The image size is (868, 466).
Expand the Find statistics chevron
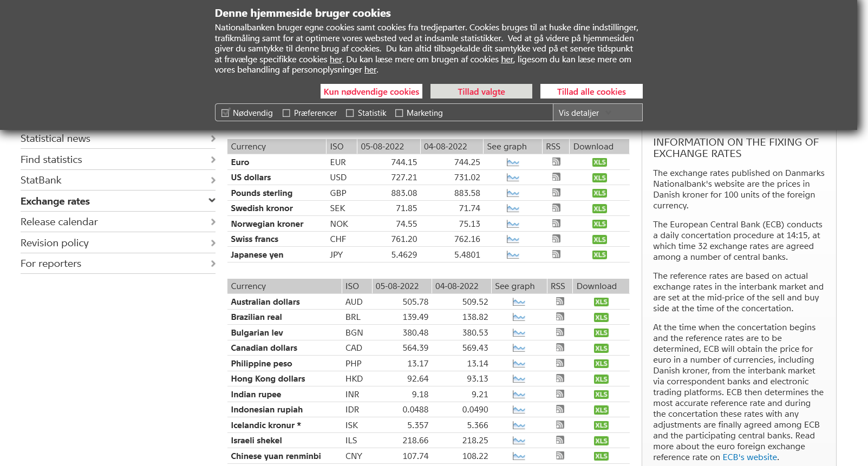pyautogui.click(x=213, y=160)
